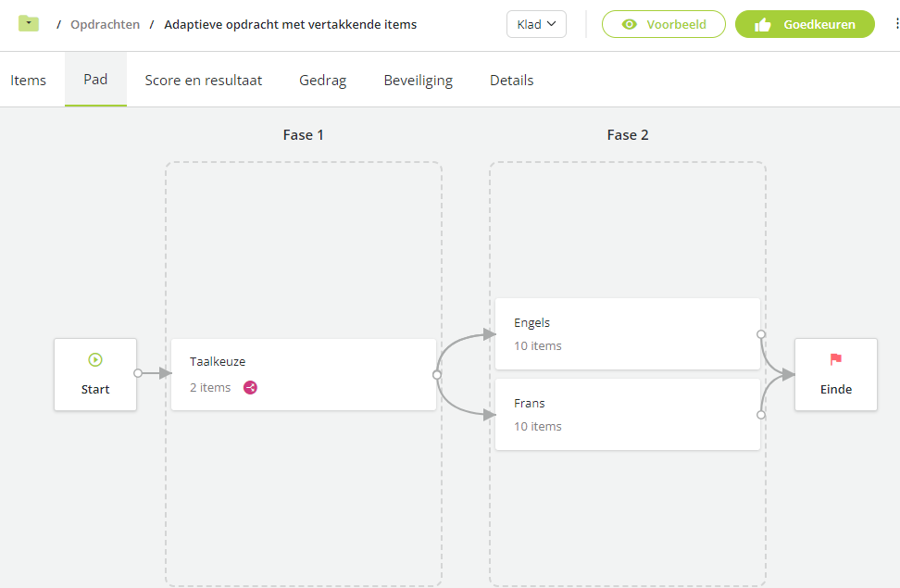This screenshot has width=900, height=588.
Task: Click the eye icon on Voorbeeld button
Action: click(630, 24)
